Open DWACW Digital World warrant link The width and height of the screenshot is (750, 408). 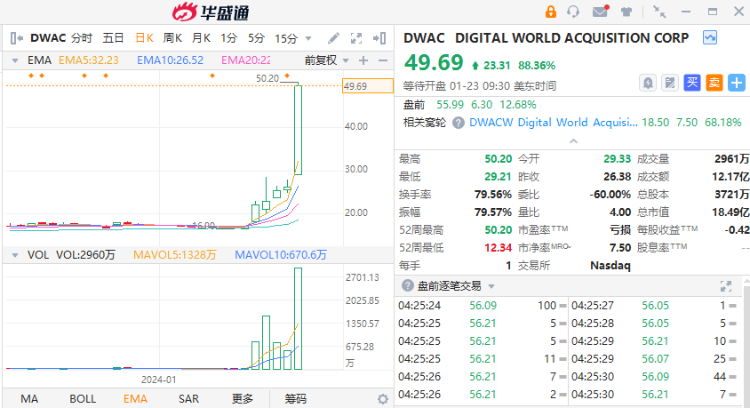click(553, 122)
